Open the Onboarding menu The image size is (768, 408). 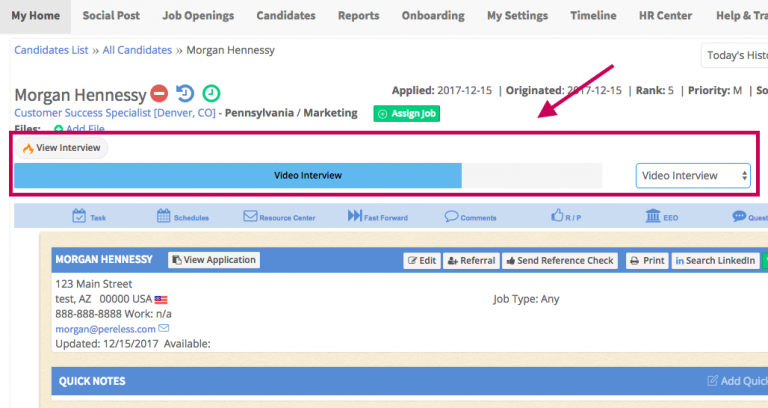[433, 16]
